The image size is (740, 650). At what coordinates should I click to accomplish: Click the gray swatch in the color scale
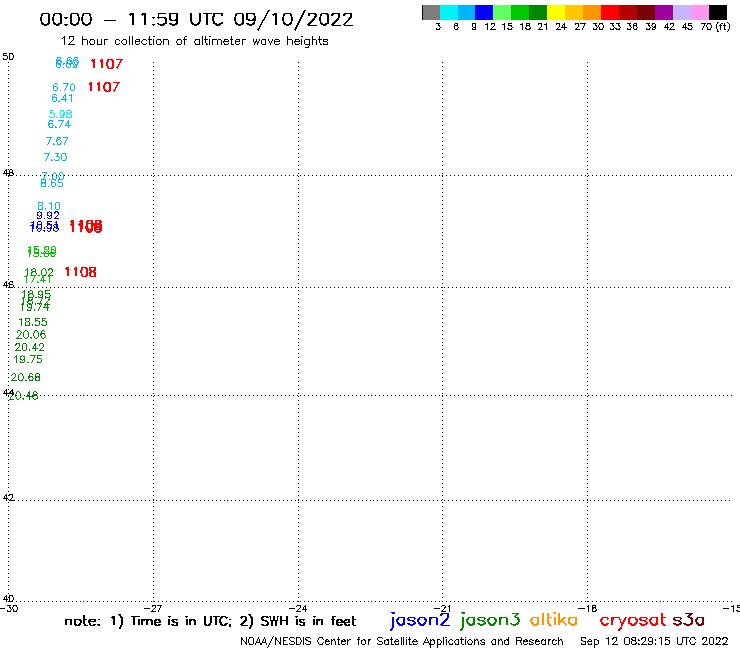pos(431,12)
